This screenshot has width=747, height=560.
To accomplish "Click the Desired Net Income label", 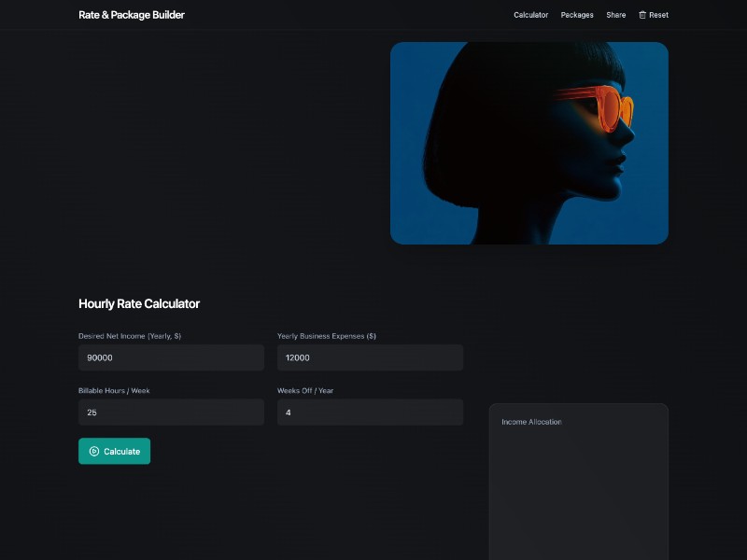I will coord(130,336).
